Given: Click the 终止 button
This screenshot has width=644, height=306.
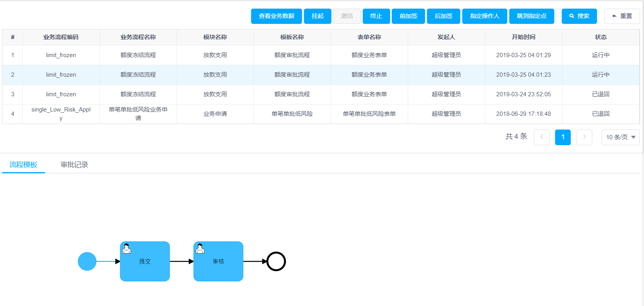Looking at the screenshot, I should 376,16.
